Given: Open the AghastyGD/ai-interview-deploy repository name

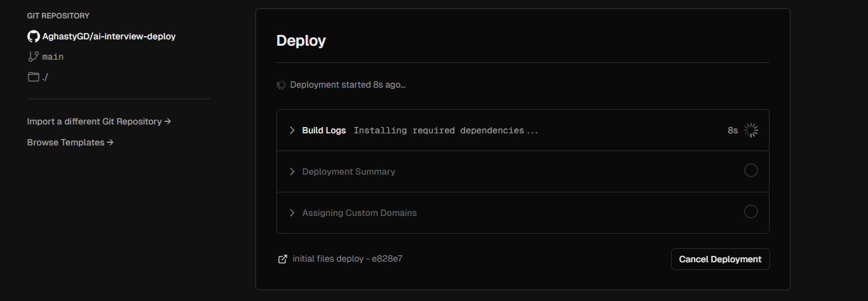Looking at the screenshot, I should 109,36.
